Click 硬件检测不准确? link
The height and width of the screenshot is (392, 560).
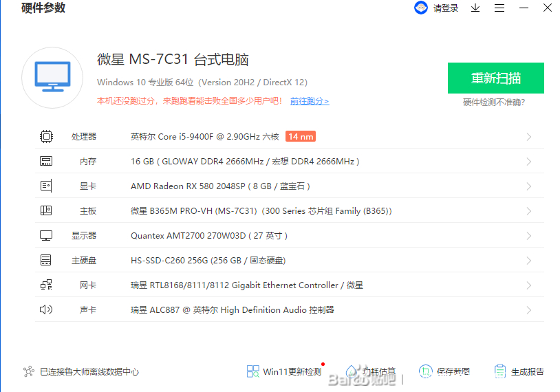tap(494, 102)
